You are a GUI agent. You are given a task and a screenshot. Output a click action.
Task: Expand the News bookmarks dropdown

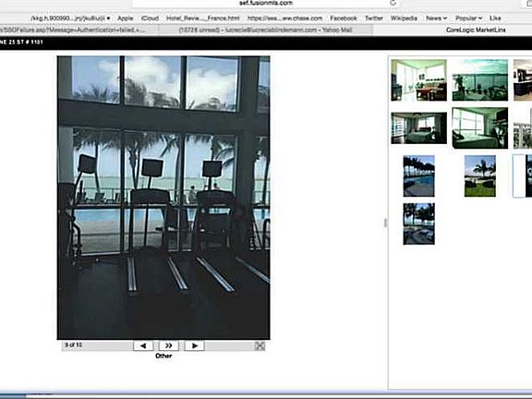click(x=436, y=18)
